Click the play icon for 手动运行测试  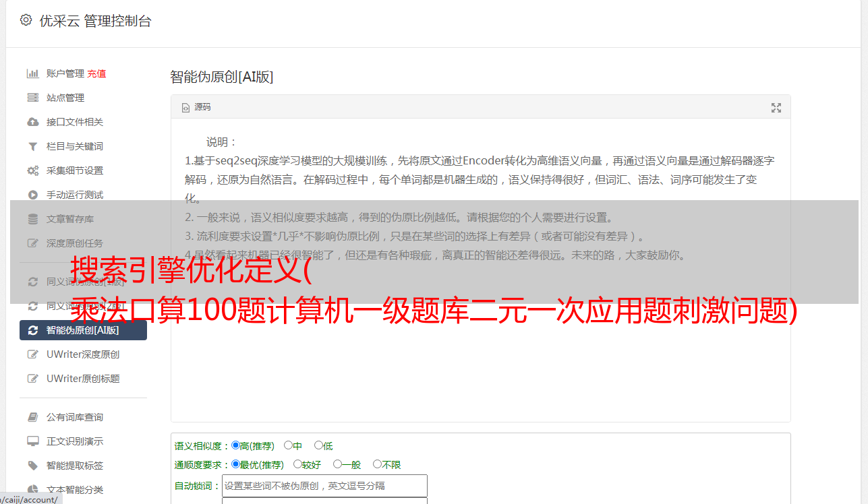(x=32, y=195)
